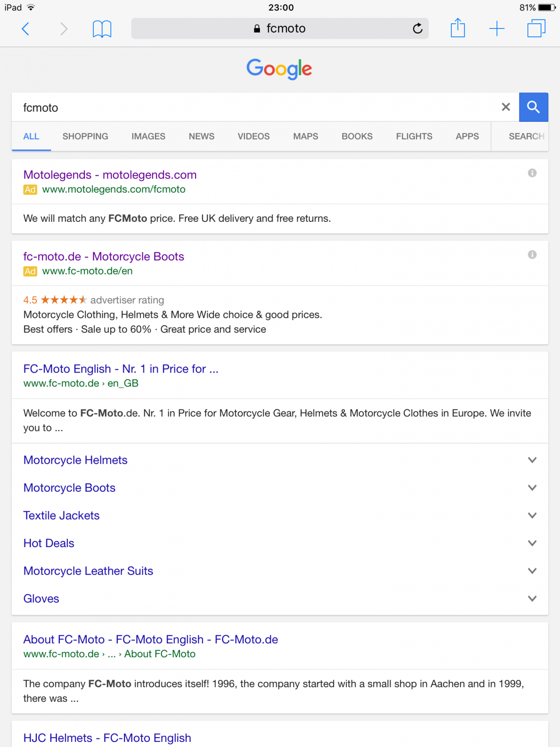This screenshot has width=560, height=747.
Task: Tap the Safari back arrow
Action: coord(26,29)
